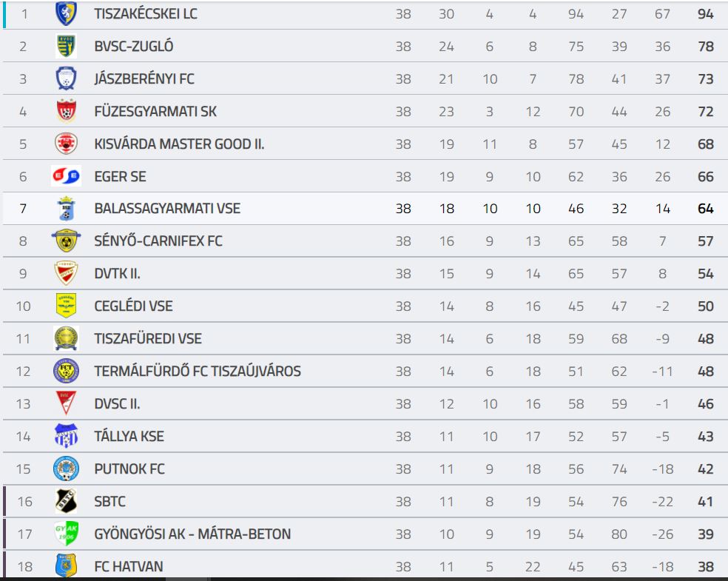Viewport: 728px width, 581px height.
Task: Select the Balassagyarmati VSE crest
Action: click(x=66, y=209)
